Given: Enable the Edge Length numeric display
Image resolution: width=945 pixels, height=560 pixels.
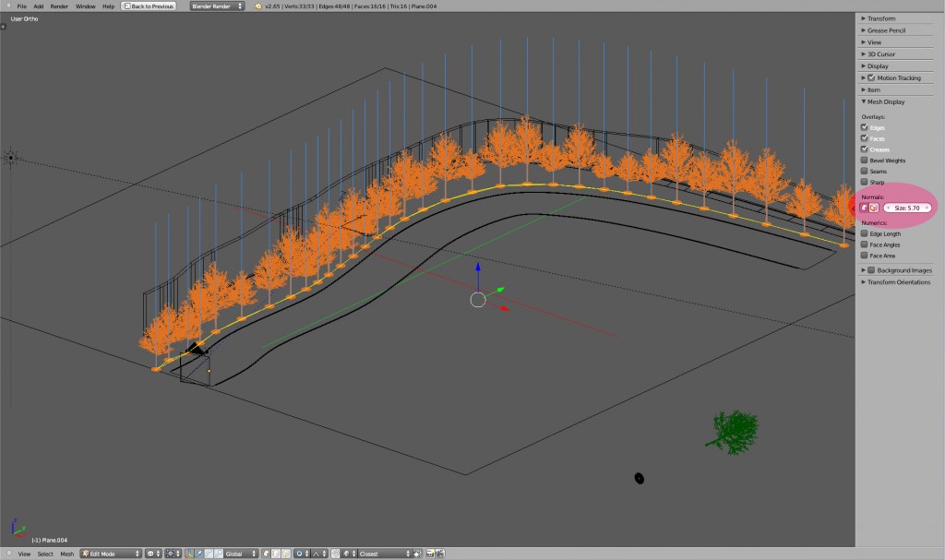Looking at the screenshot, I should pyautogui.click(x=864, y=233).
